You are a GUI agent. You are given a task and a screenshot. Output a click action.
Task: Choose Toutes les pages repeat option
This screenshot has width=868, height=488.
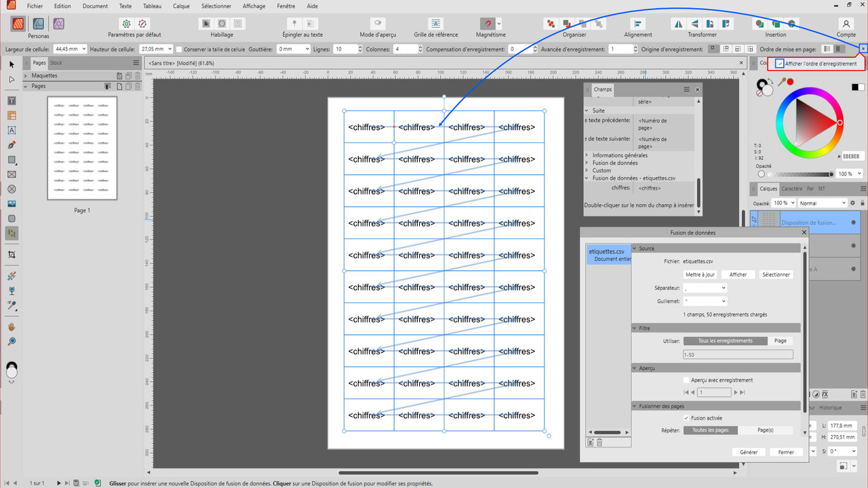point(711,430)
